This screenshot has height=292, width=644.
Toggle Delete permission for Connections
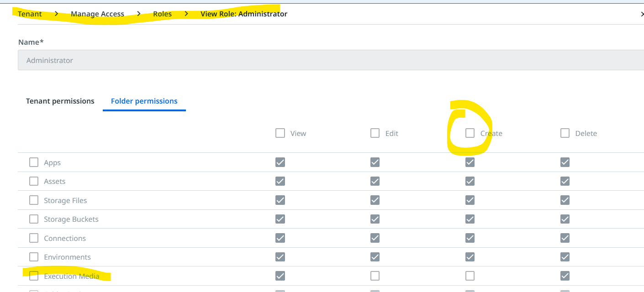[x=565, y=238]
